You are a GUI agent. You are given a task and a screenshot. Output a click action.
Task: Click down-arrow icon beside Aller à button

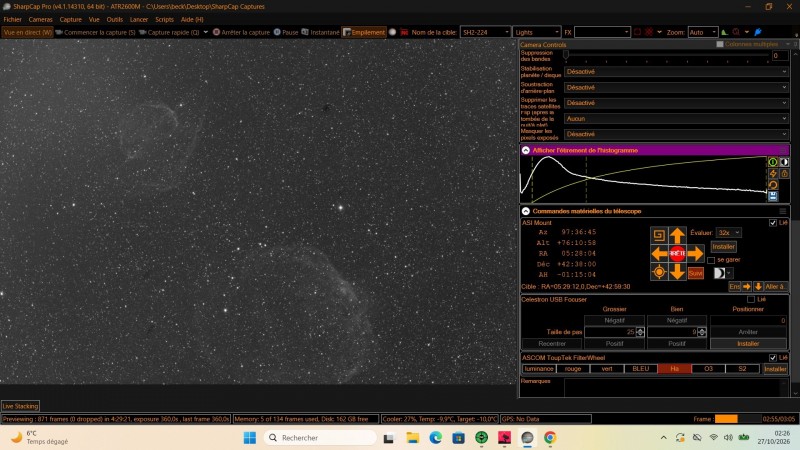coord(758,287)
